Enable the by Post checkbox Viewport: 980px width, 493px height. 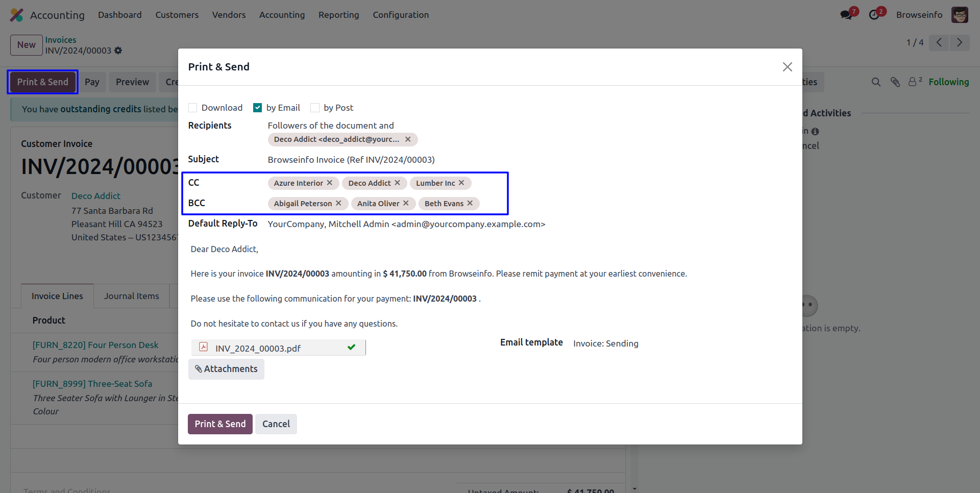pyautogui.click(x=315, y=108)
